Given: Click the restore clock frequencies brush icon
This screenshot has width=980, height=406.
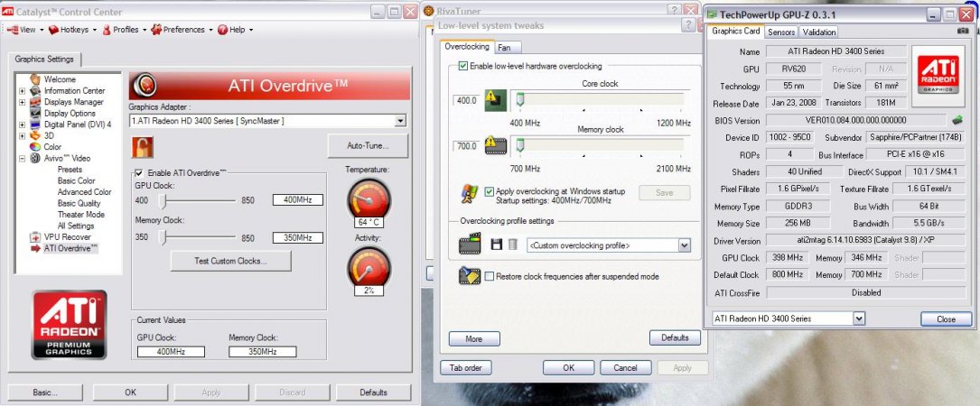Looking at the screenshot, I should coord(470,275).
